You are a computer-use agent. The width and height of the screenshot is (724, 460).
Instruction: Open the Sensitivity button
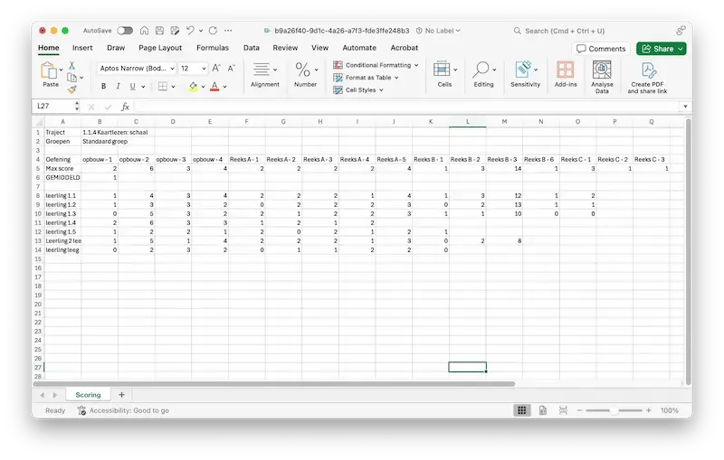point(525,74)
